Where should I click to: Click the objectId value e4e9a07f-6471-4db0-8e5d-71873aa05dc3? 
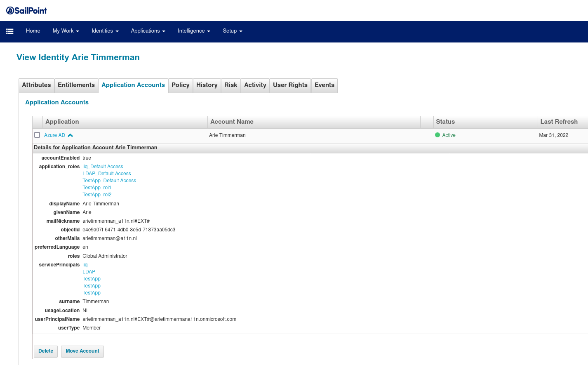129,230
